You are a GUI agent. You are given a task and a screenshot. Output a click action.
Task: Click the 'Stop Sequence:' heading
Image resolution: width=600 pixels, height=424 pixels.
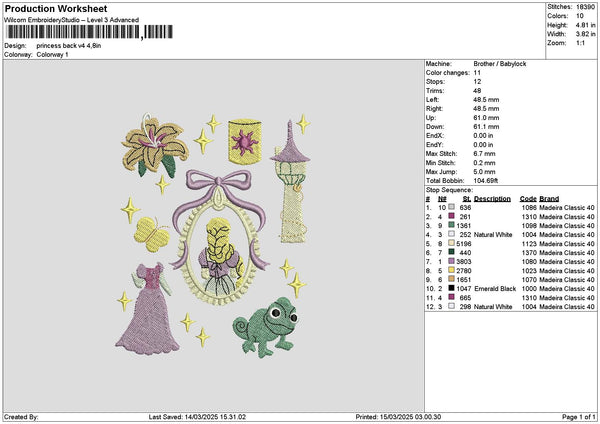(x=450, y=190)
